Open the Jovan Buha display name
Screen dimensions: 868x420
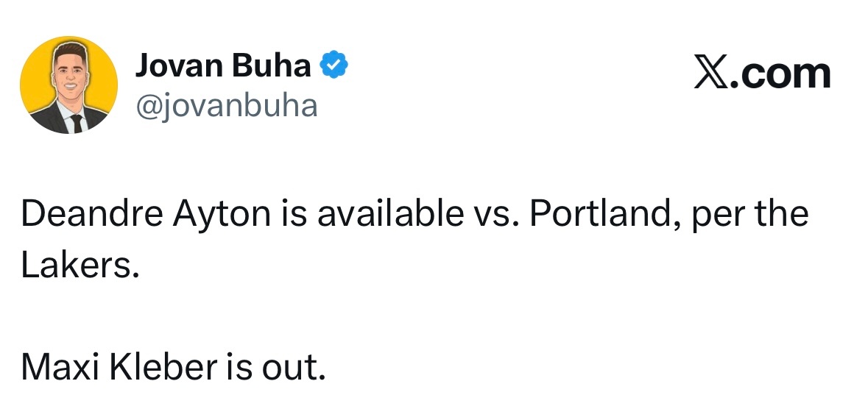click(222, 67)
